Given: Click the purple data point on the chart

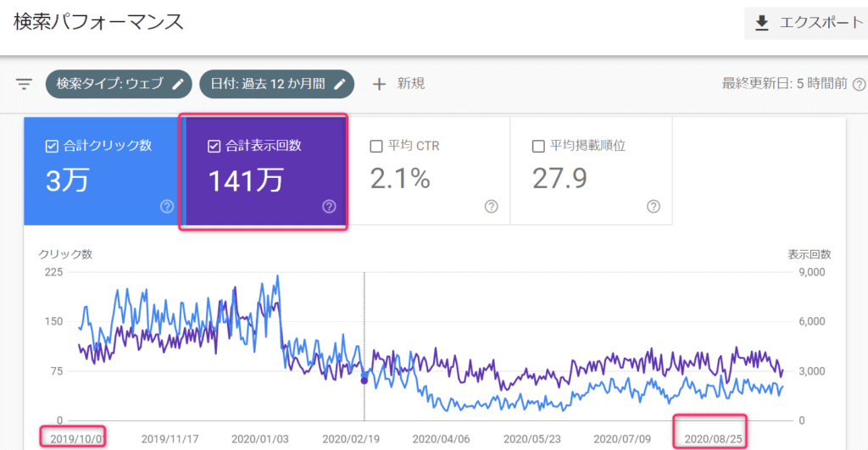Looking at the screenshot, I should click(364, 381).
